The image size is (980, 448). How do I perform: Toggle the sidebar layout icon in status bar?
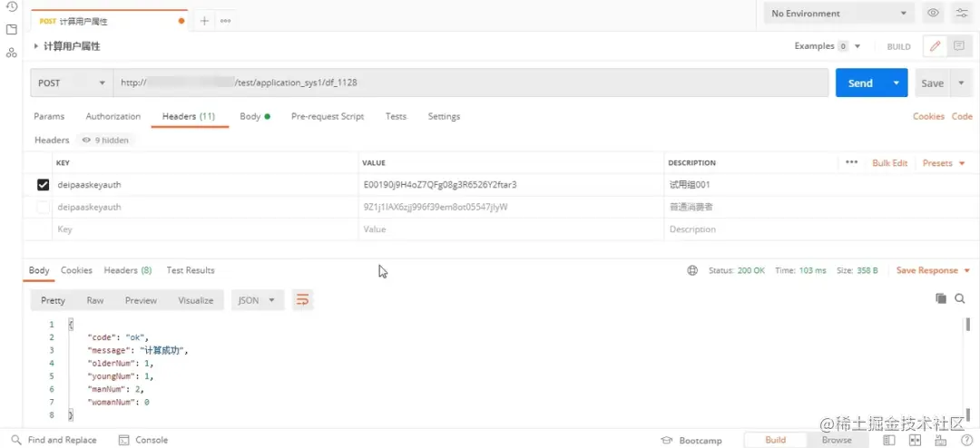pyautogui.click(x=888, y=440)
